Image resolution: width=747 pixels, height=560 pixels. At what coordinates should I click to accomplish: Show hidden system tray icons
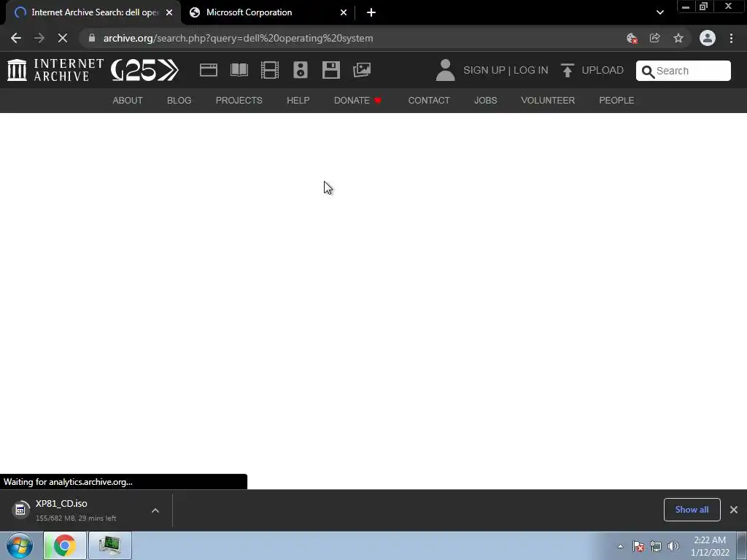tap(620, 546)
